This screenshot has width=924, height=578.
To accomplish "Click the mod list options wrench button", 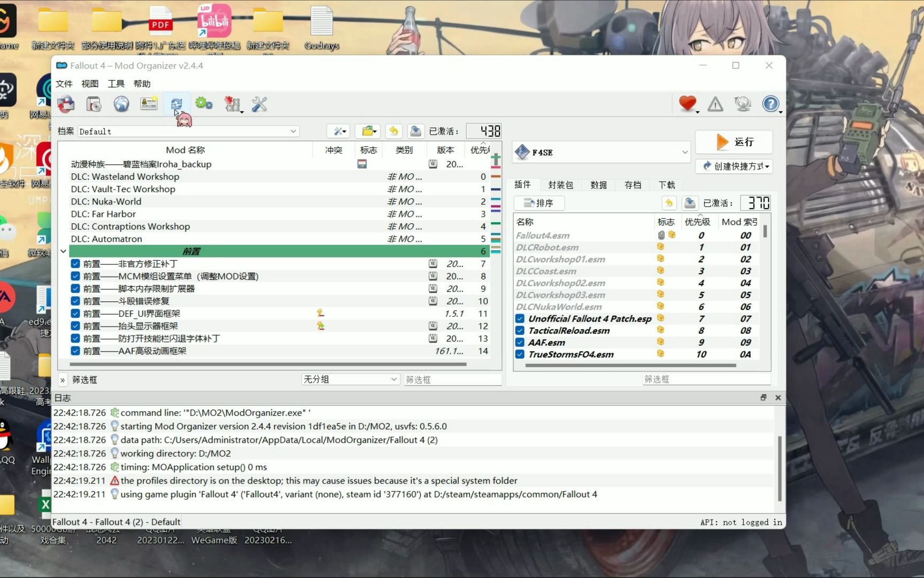I will 340,131.
